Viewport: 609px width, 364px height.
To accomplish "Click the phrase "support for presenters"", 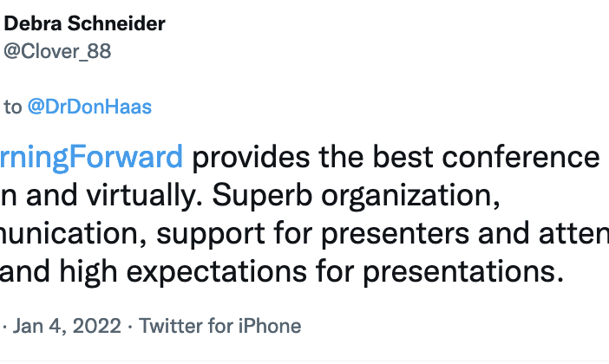I will [x=312, y=234].
